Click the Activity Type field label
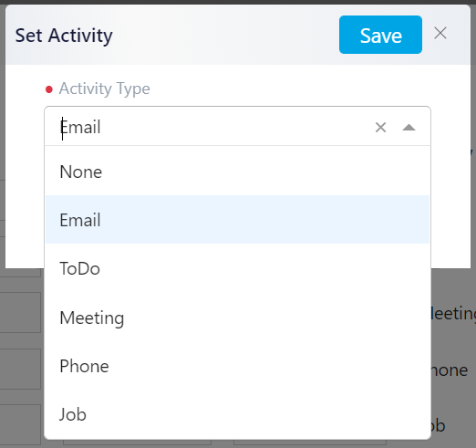This screenshot has height=448, width=476. click(105, 89)
